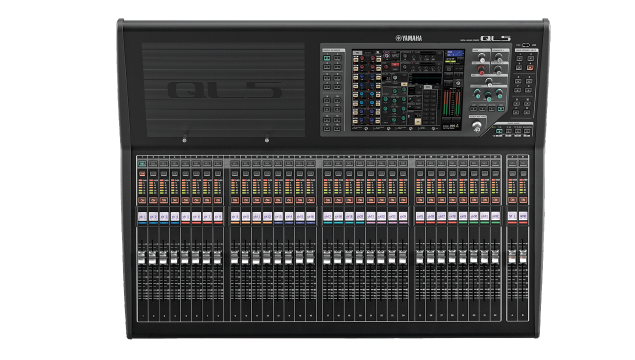Tap the EQ graph area on the touchscreen

(425, 78)
